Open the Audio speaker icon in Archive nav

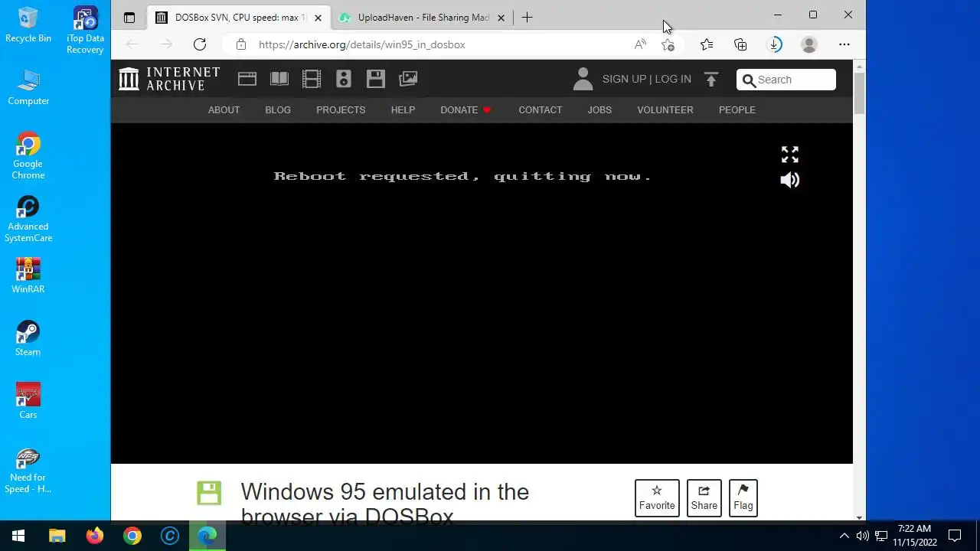click(x=343, y=79)
